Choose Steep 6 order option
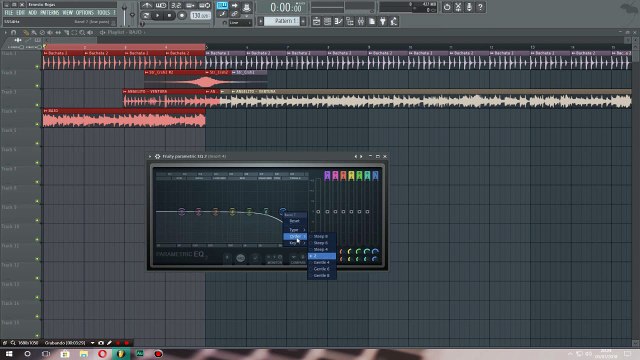 pyautogui.click(x=322, y=243)
